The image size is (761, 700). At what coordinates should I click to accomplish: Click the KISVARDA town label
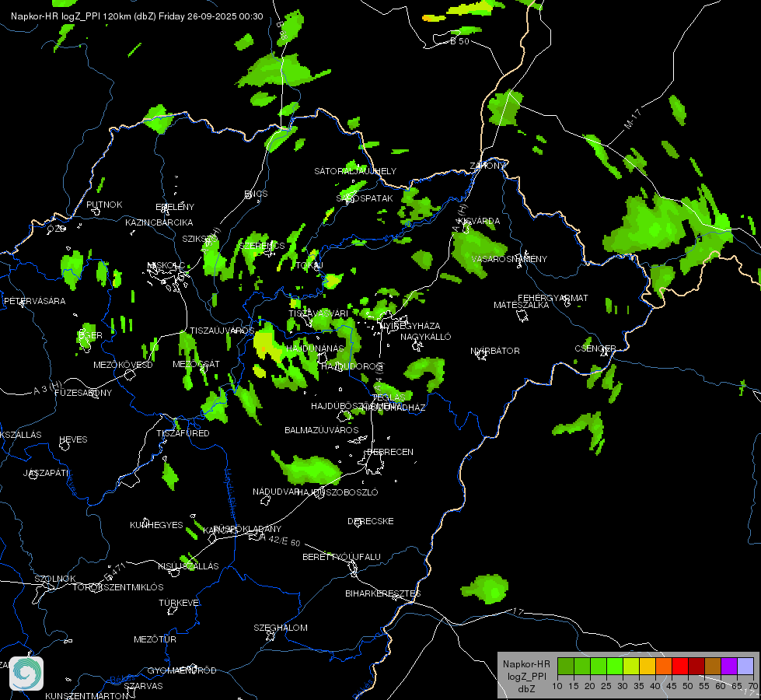click(x=479, y=221)
